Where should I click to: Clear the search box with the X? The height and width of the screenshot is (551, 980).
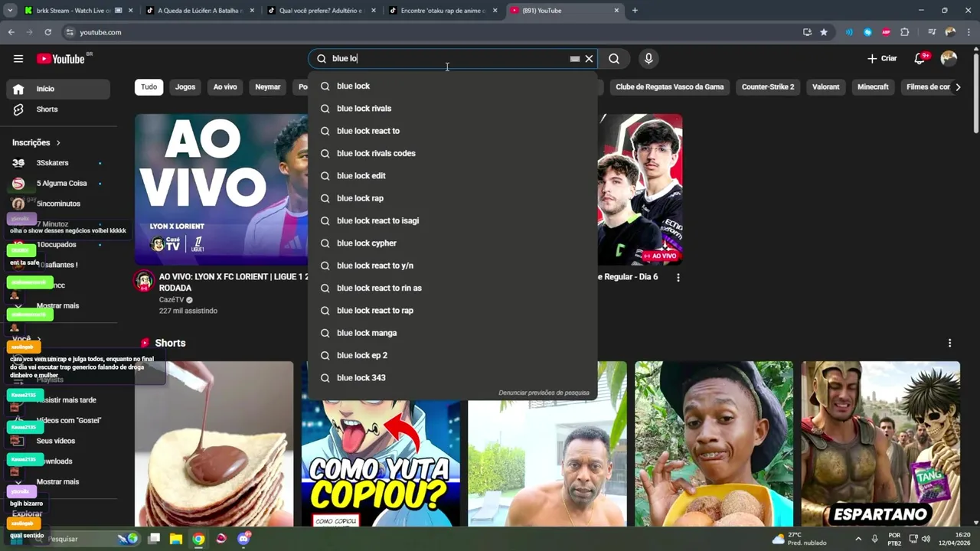tap(589, 59)
